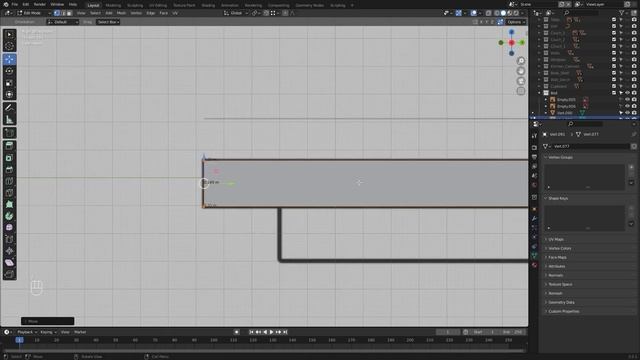Pick the Rotate tool

[x=9, y=71]
